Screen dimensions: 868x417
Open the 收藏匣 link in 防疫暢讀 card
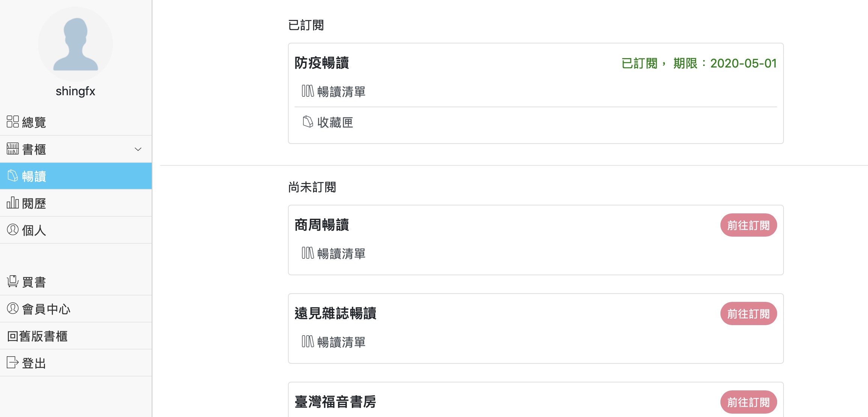click(x=335, y=122)
